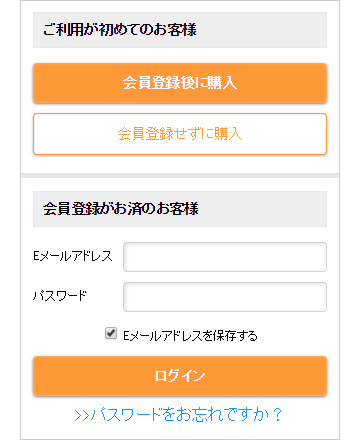
Task: Purchase after member registration via orange button
Action: click(180, 83)
